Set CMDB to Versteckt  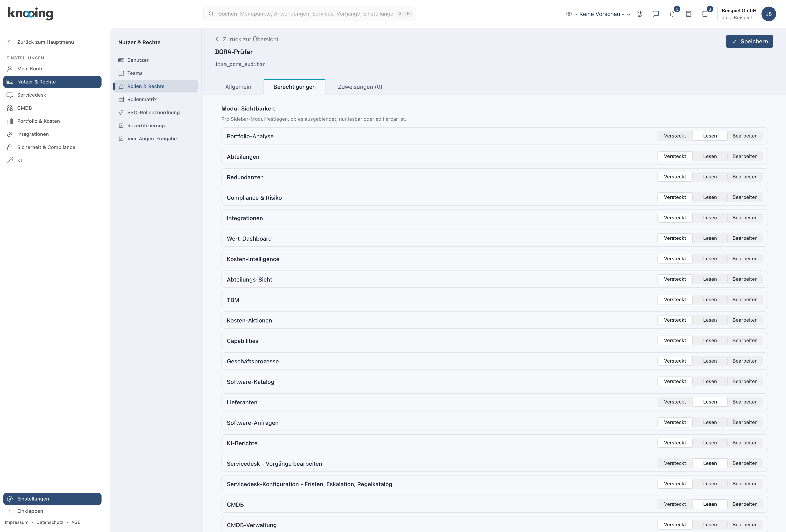(675, 504)
